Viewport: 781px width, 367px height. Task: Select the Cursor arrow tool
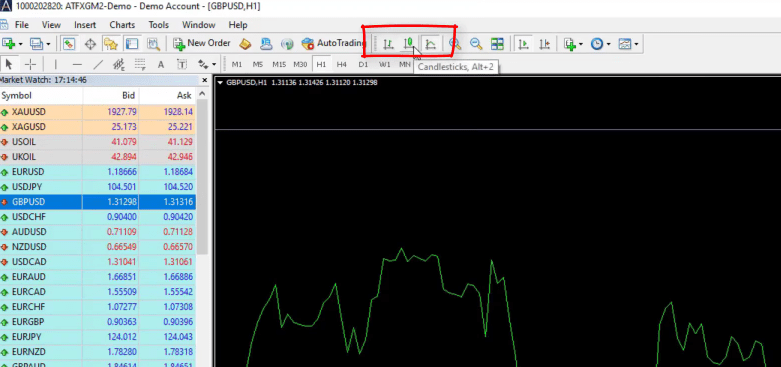point(9,64)
